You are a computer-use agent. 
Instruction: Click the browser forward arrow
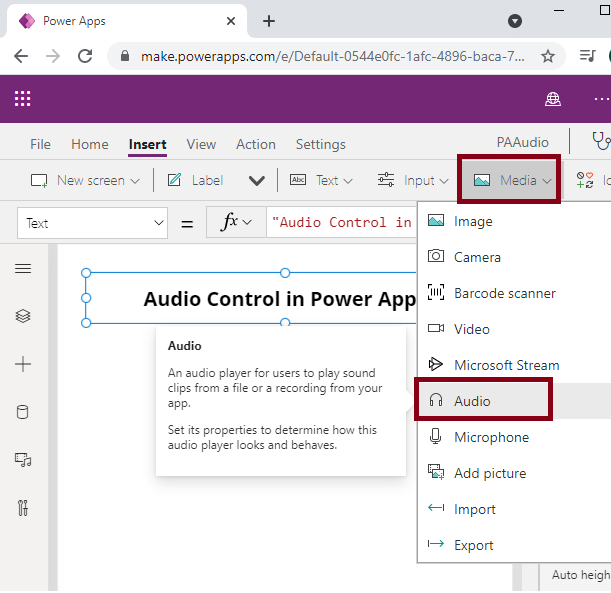53,56
